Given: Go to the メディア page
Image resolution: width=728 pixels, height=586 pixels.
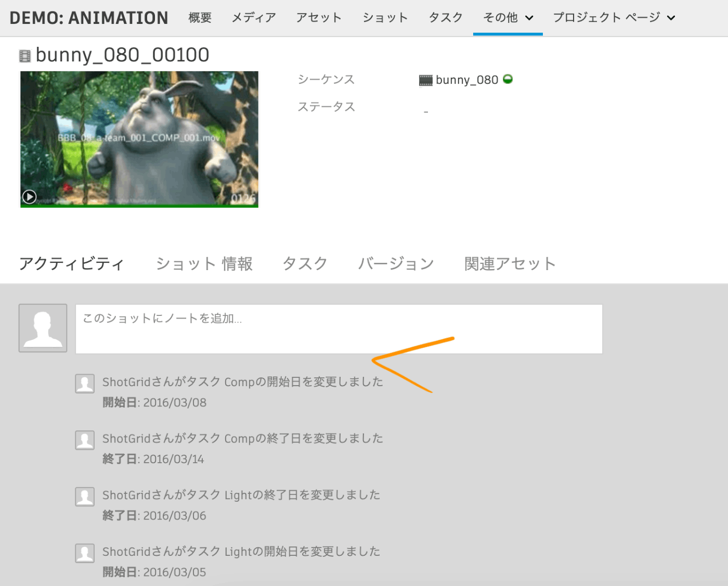Looking at the screenshot, I should tap(254, 18).
